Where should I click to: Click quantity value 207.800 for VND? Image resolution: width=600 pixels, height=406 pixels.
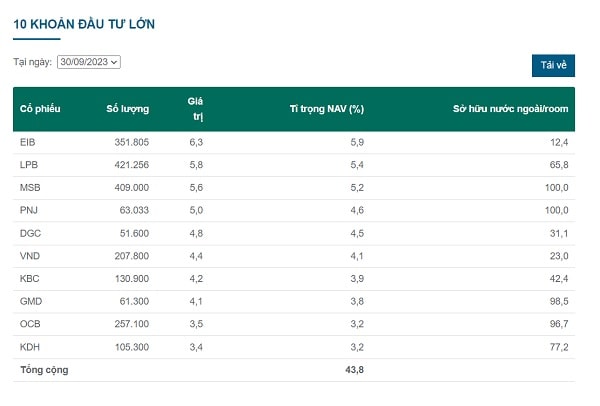132,256
